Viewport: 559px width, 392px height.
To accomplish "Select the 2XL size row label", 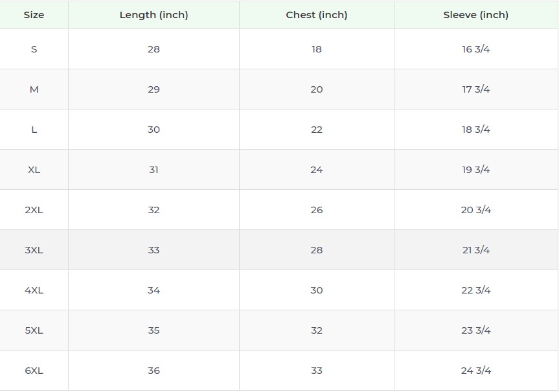I will (34, 210).
